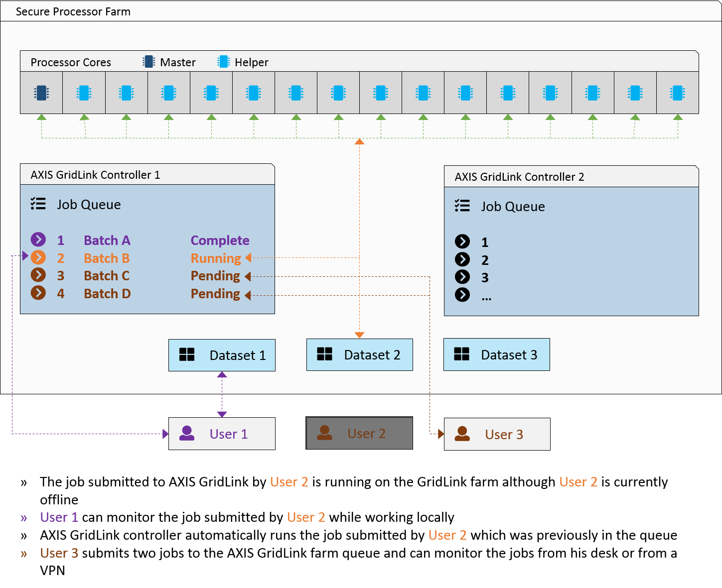
Task: Click the Master legend label
Action: coord(178,62)
